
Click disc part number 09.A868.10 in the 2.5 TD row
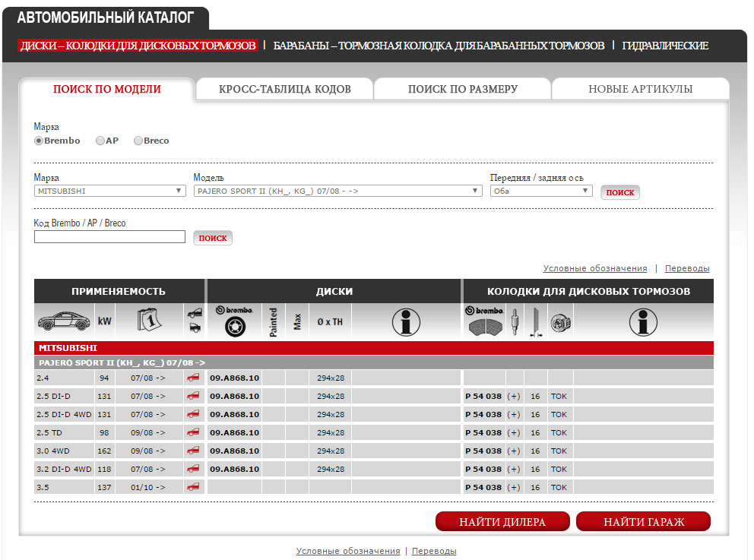point(234,432)
